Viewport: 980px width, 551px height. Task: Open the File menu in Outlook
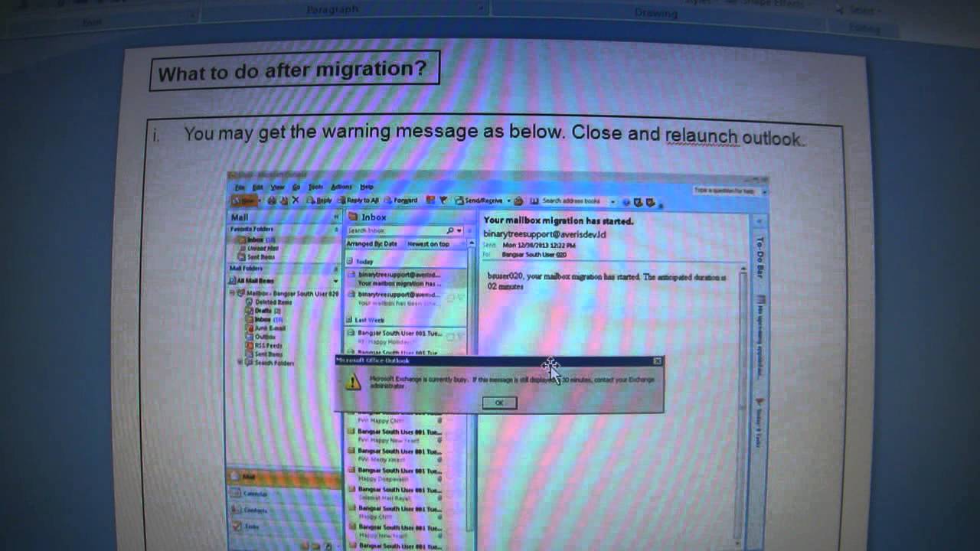(240, 187)
